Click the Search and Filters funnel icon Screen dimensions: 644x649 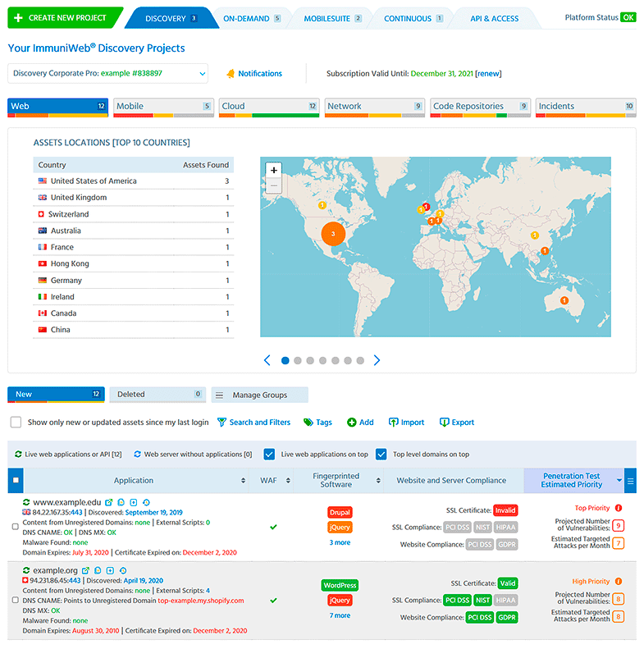tap(222, 423)
